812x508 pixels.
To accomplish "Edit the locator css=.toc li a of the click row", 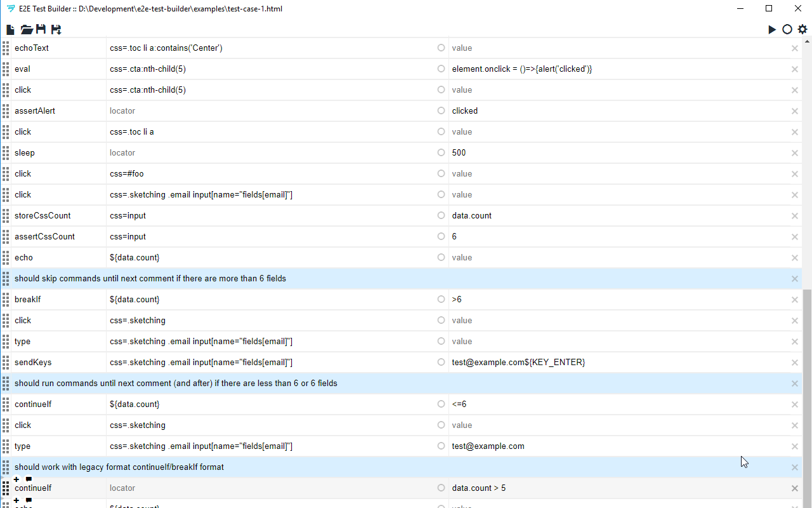I will point(271,132).
